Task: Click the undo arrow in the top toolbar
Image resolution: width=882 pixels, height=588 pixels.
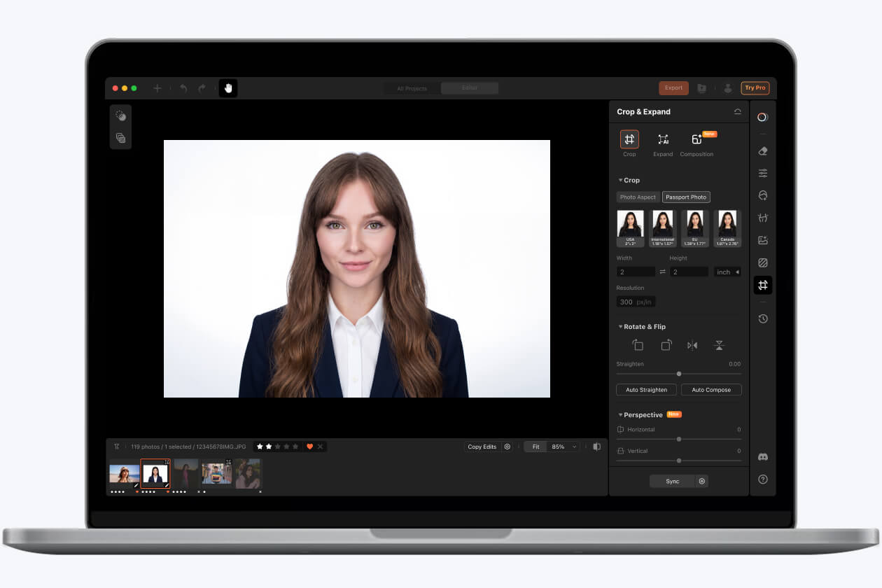Action: point(183,88)
